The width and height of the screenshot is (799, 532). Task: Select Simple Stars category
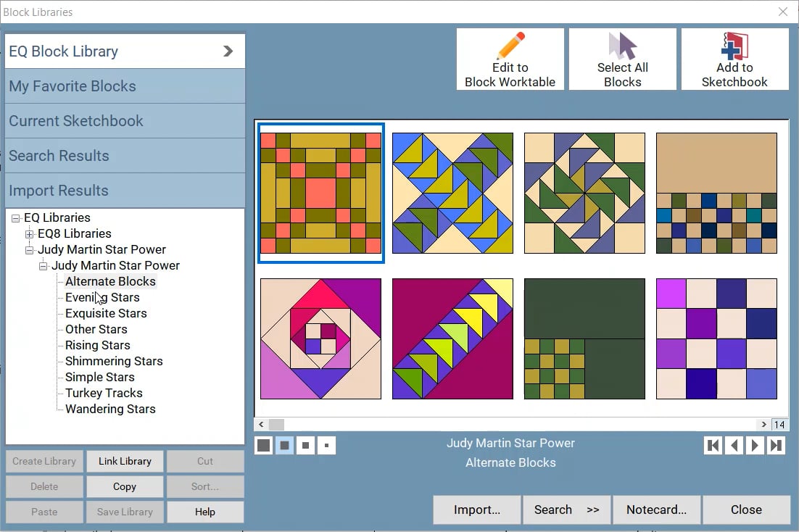[x=99, y=377]
